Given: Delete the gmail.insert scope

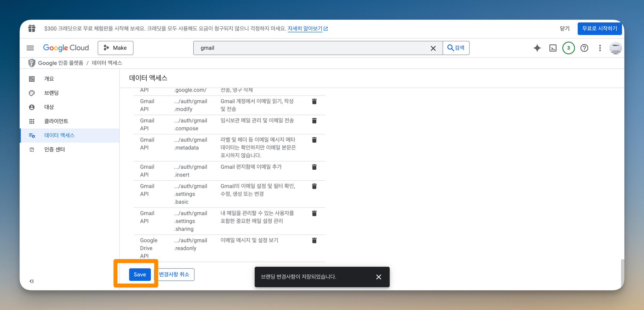Looking at the screenshot, I should tap(314, 167).
